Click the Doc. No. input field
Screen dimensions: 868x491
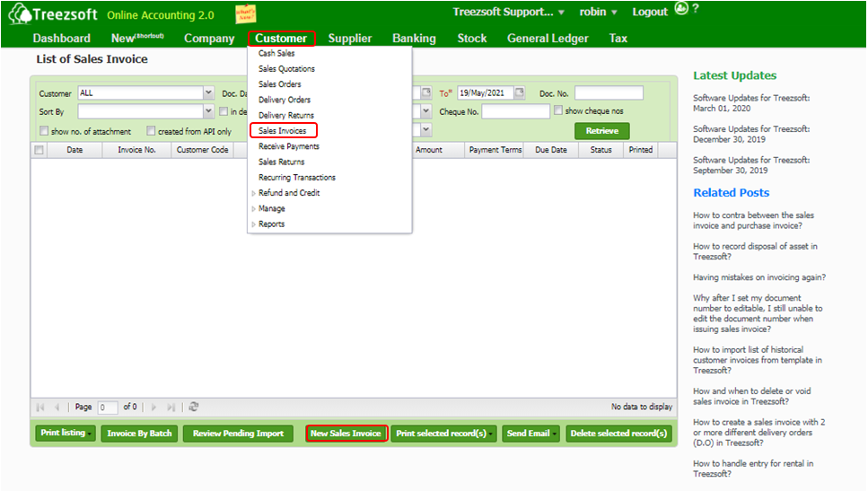(609, 92)
